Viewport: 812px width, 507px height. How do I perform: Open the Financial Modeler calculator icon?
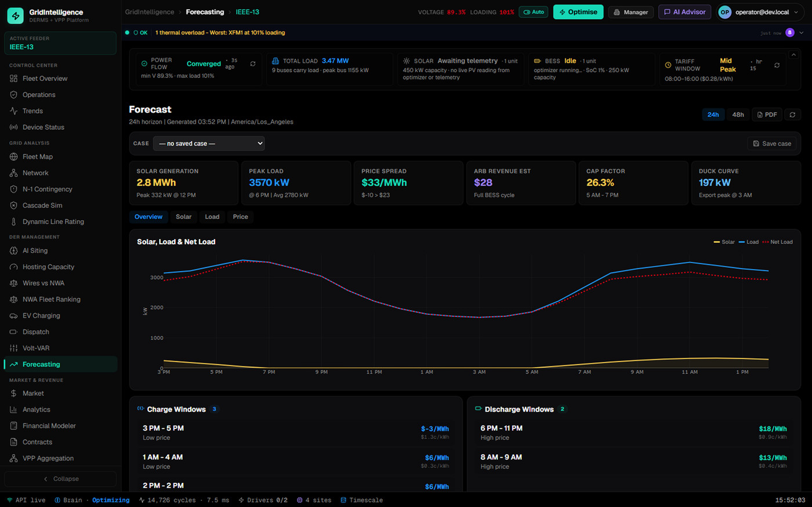[14, 426]
